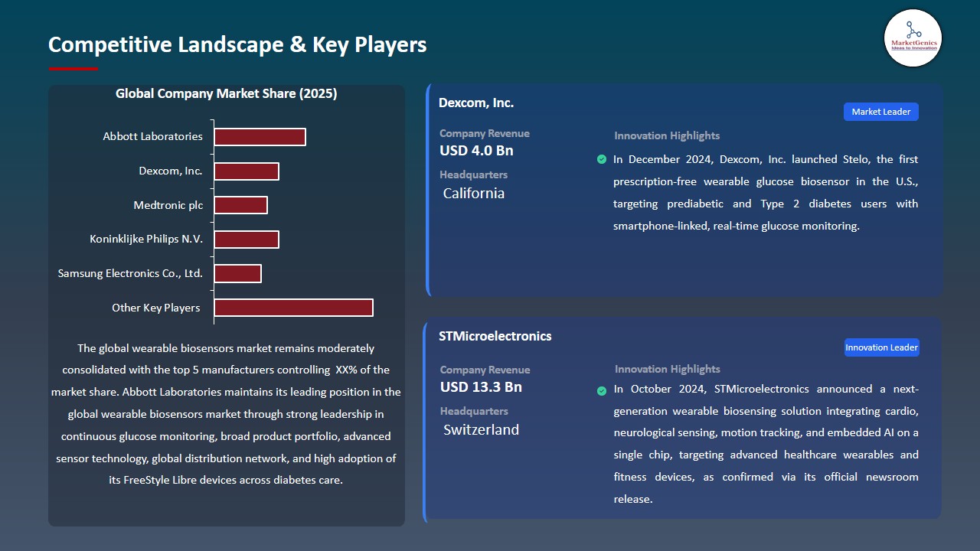Click the Dexcom, Inc. card heading
The image size is (980, 551).
pos(476,103)
